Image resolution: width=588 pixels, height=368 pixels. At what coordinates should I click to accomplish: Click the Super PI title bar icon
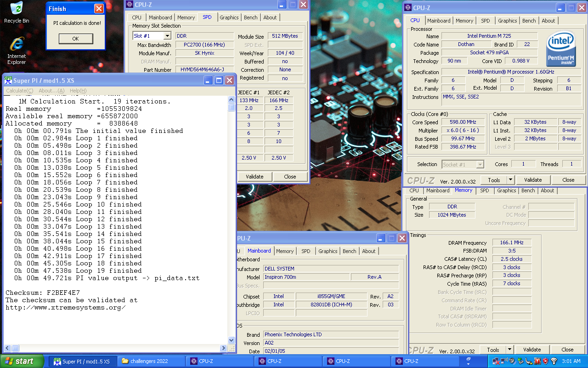coord(8,80)
